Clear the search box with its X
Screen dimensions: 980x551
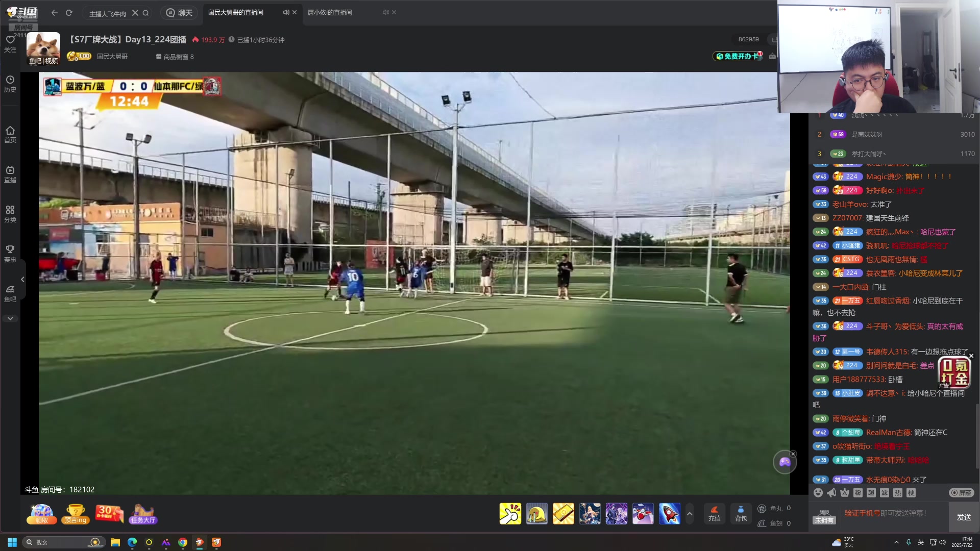point(135,13)
